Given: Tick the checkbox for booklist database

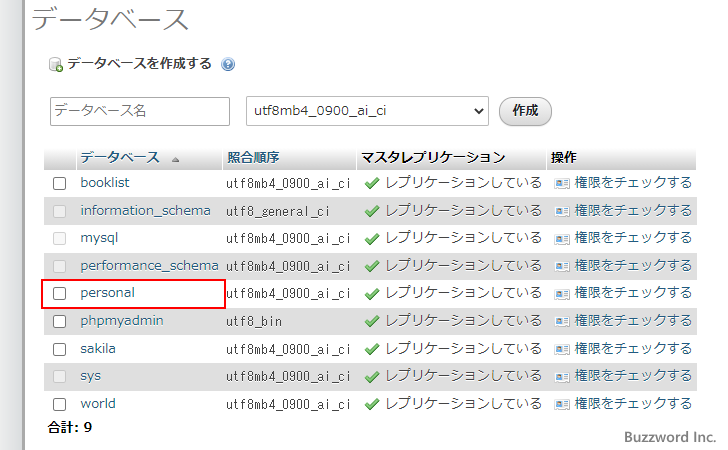Looking at the screenshot, I should pos(60,184).
